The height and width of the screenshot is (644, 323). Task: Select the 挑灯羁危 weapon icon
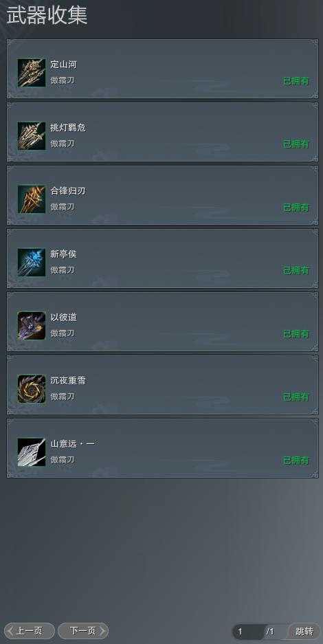point(32,136)
